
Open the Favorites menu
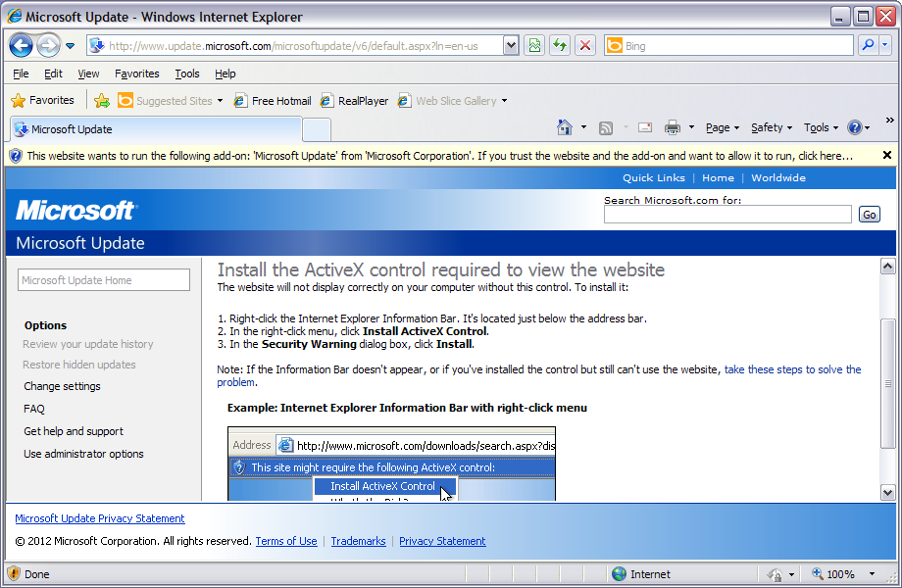tap(137, 73)
